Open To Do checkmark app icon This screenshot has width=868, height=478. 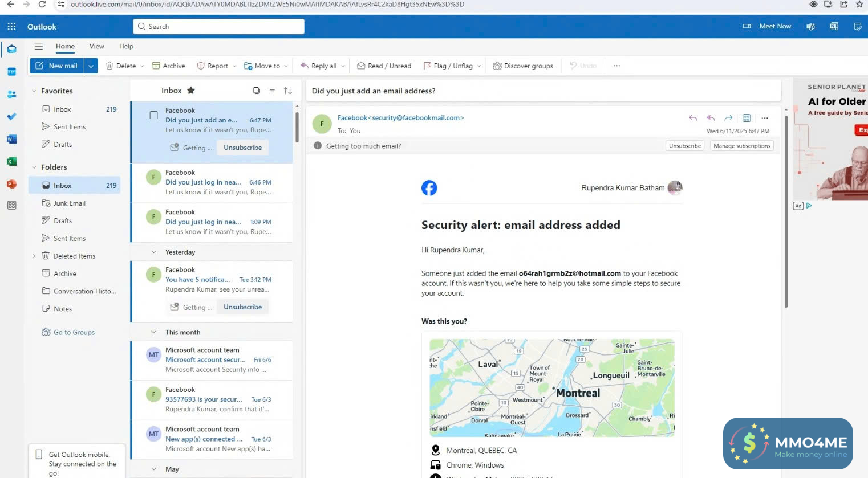pos(11,116)
